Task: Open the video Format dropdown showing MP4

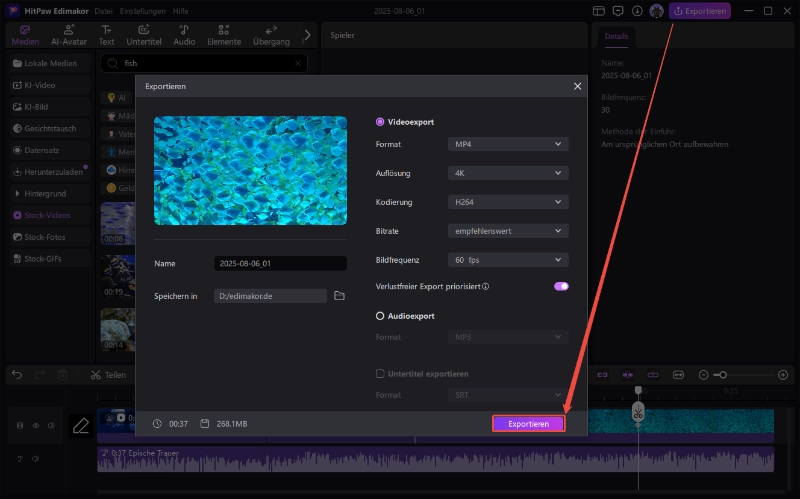Action: (x=508, y=144)
